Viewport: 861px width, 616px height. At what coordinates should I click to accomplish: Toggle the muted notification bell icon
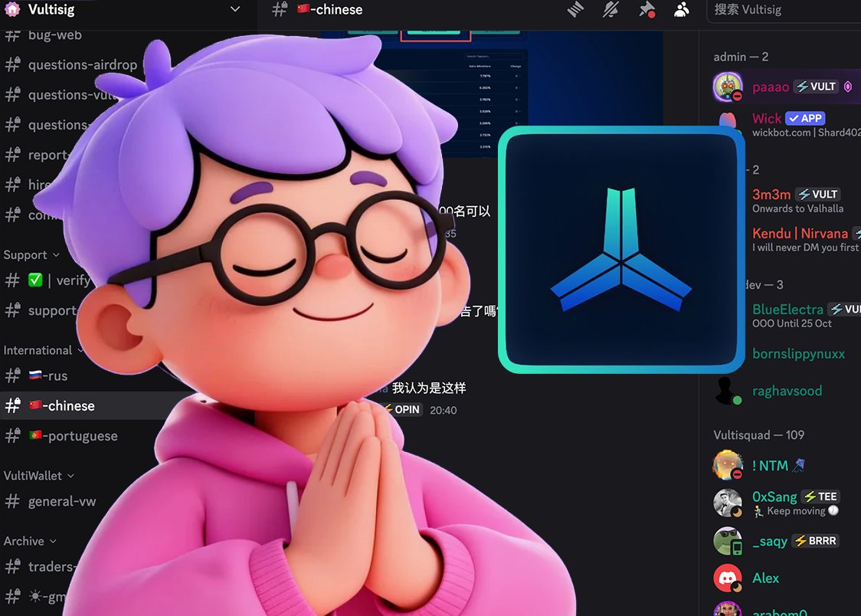click(611, 9)
